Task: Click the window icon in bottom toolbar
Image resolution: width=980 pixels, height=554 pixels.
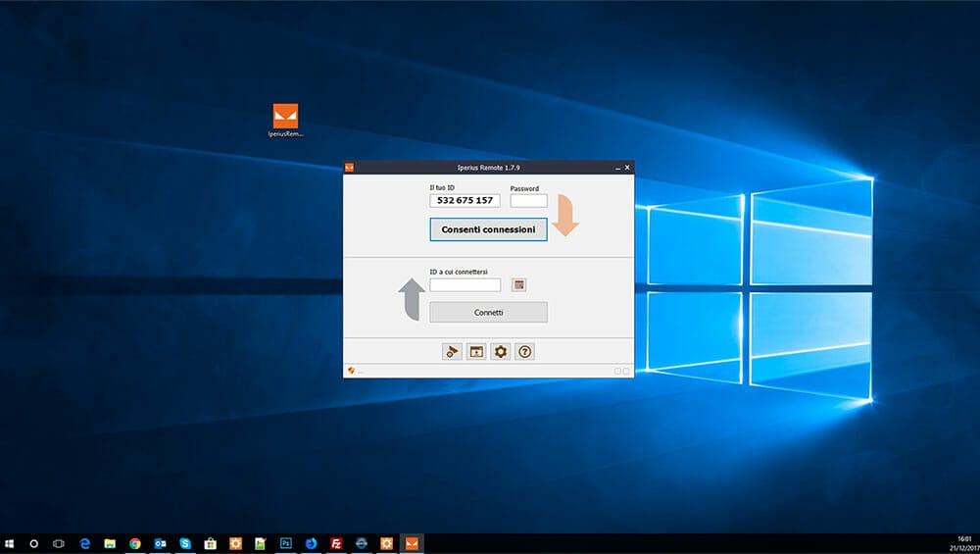Action: click(476, 351)
